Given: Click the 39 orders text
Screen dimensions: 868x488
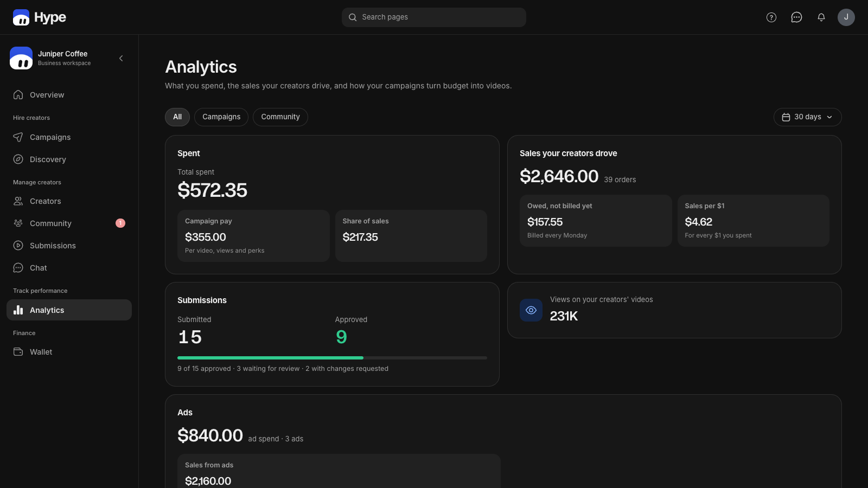Looking at the screenshot, I should click(x=620, y=179).
